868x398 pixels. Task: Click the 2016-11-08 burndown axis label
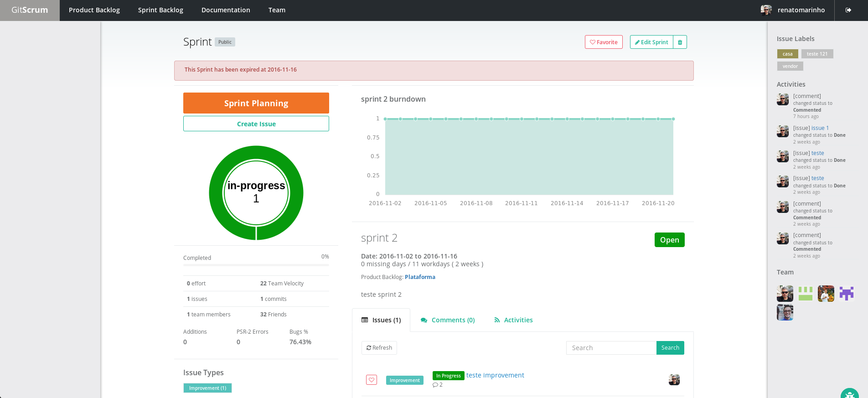476,203
